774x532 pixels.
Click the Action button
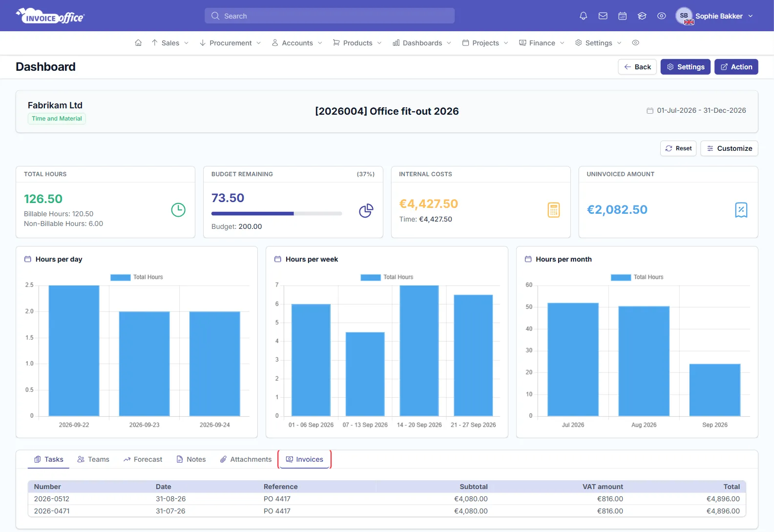coord(736,67)
